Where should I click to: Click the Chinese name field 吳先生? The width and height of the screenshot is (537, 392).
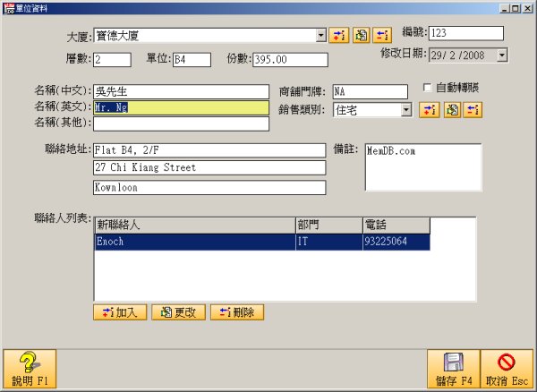click(181, 92)
